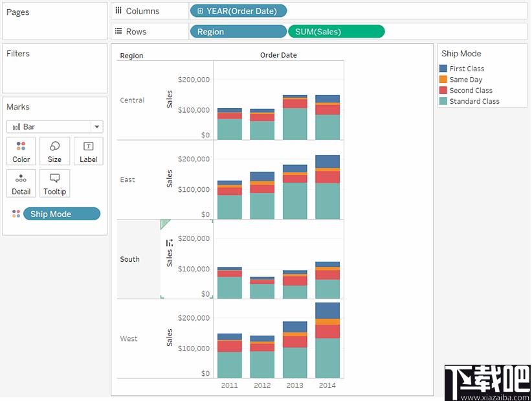Click the 2012 year axis label
532x401 pixels.
[x=262, y=385]
